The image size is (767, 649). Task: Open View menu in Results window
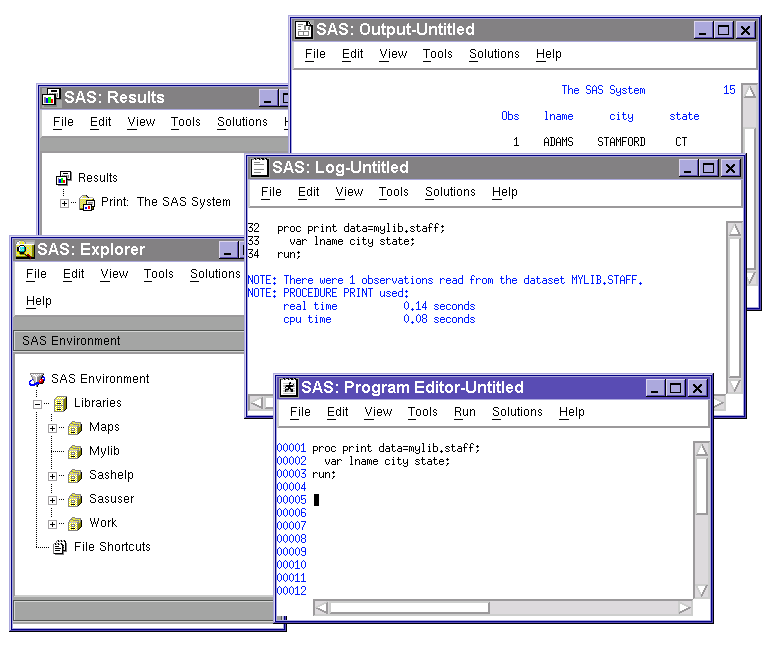pos(141,122)
